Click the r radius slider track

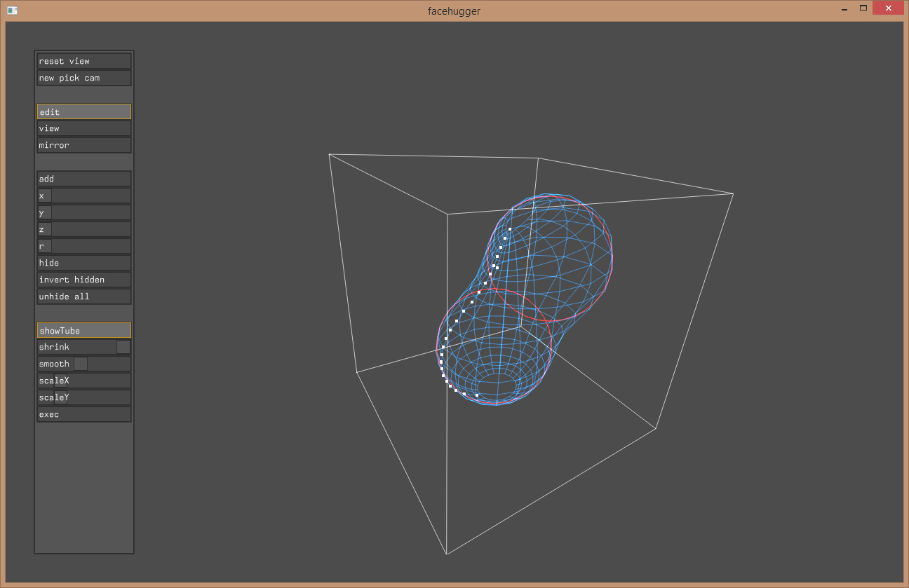coord(90,246)
